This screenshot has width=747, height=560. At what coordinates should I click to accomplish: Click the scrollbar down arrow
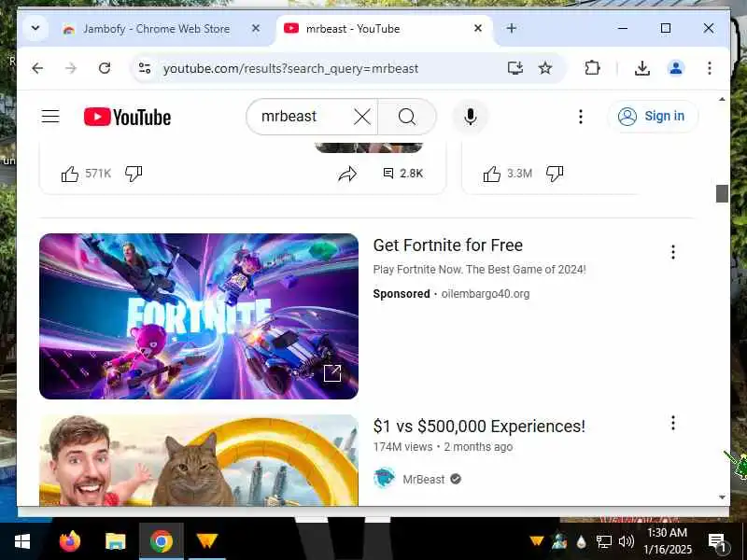(x=722, y=497)
